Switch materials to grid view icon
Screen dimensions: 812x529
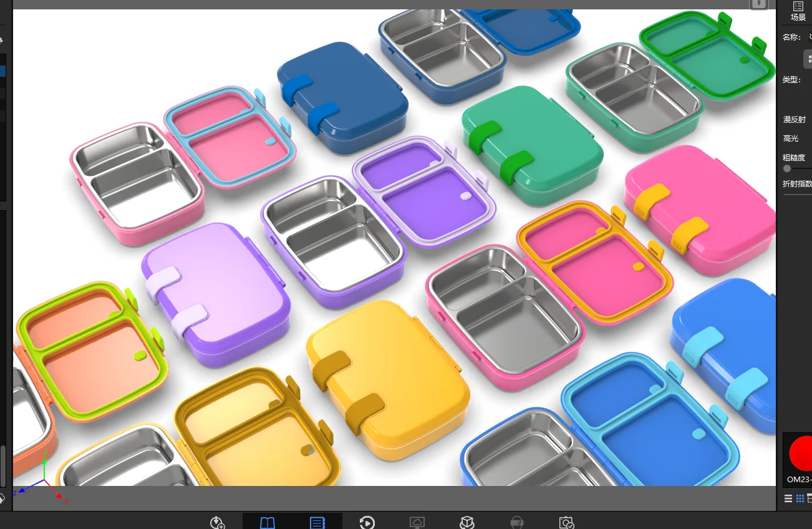800,498
